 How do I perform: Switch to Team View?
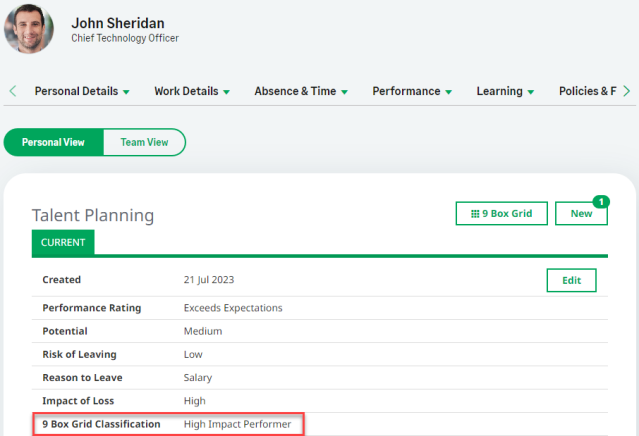144,142
